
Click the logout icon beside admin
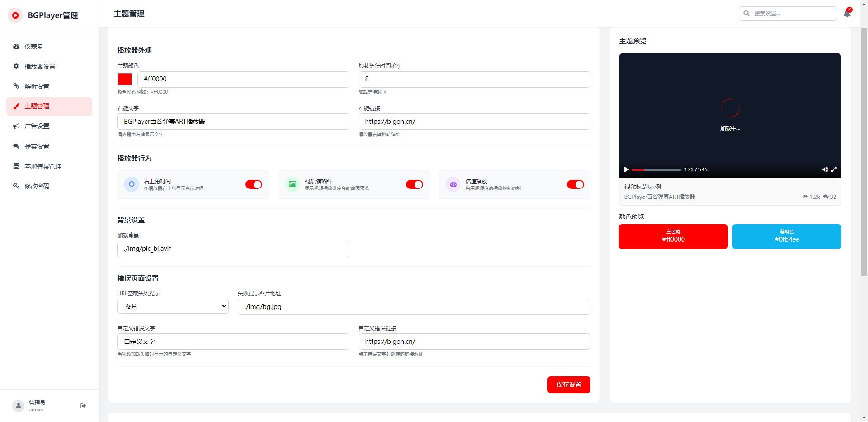[83, 406]
